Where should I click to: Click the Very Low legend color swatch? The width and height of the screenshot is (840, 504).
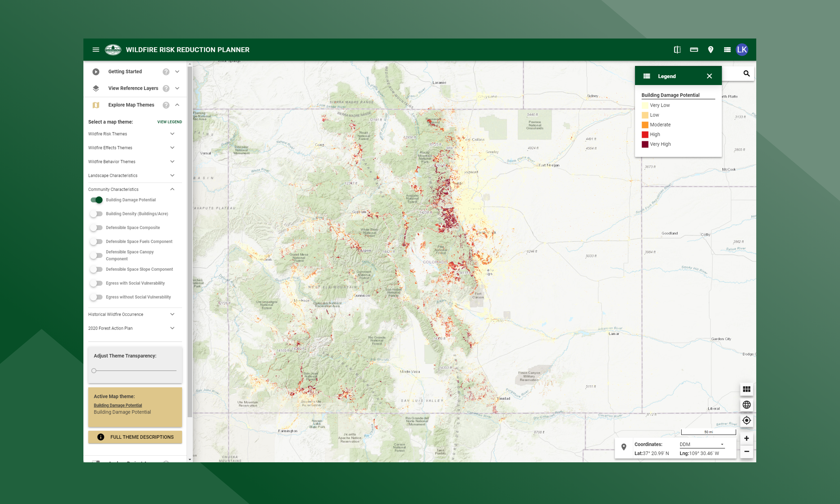point(645,105)
